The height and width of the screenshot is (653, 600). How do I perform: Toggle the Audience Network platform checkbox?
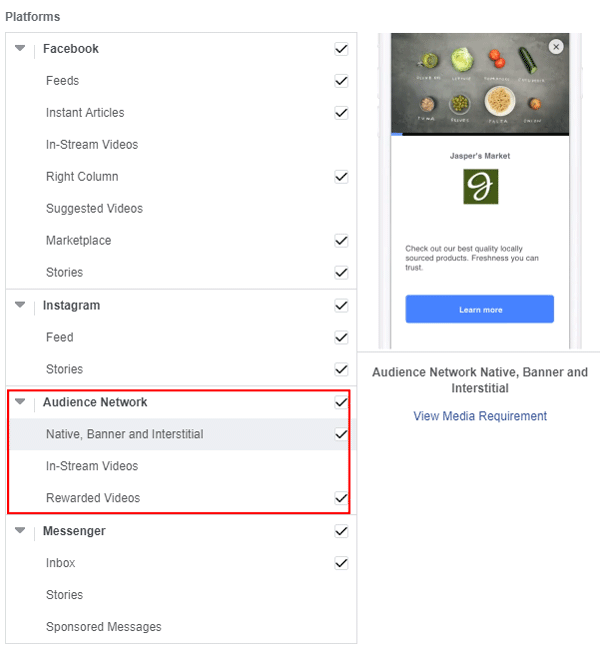[x=341, y=402]
